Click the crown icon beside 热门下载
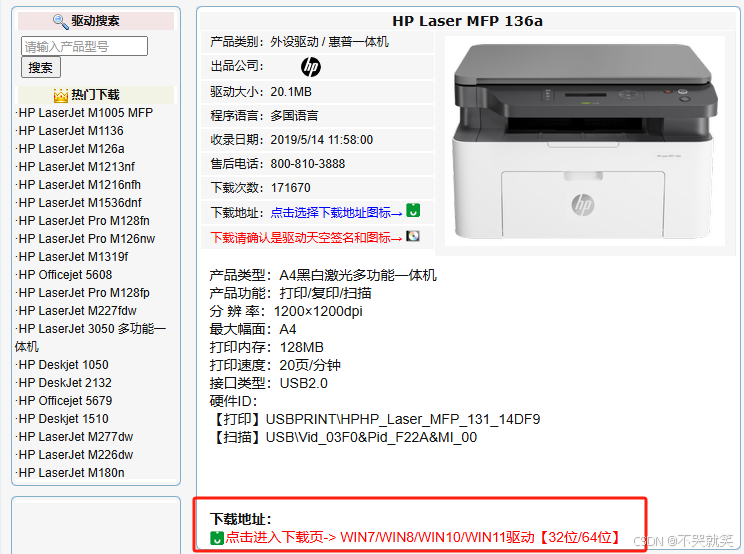 point(61,95)
